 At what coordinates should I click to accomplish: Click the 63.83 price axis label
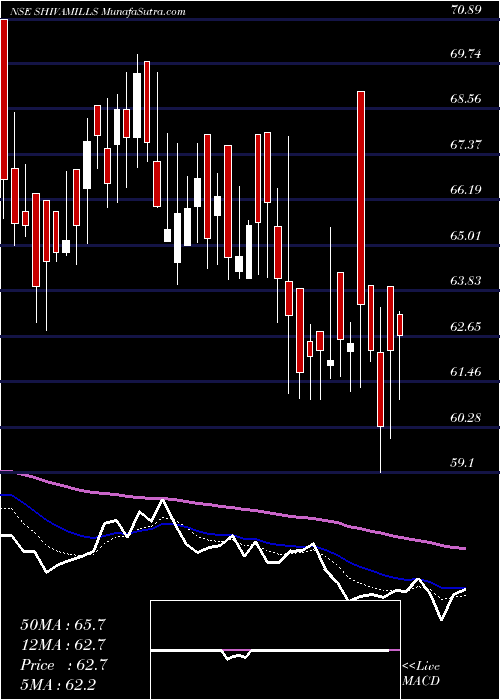click(466, 280)
